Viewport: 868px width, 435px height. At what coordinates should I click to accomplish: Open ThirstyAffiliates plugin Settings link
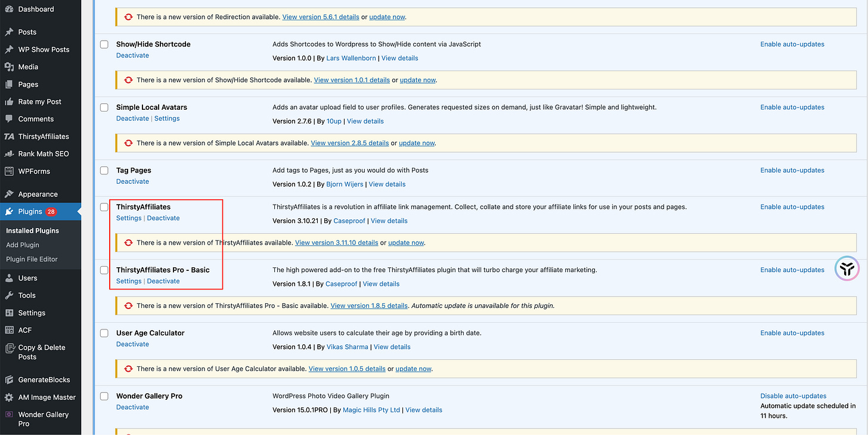coord(129,218)
